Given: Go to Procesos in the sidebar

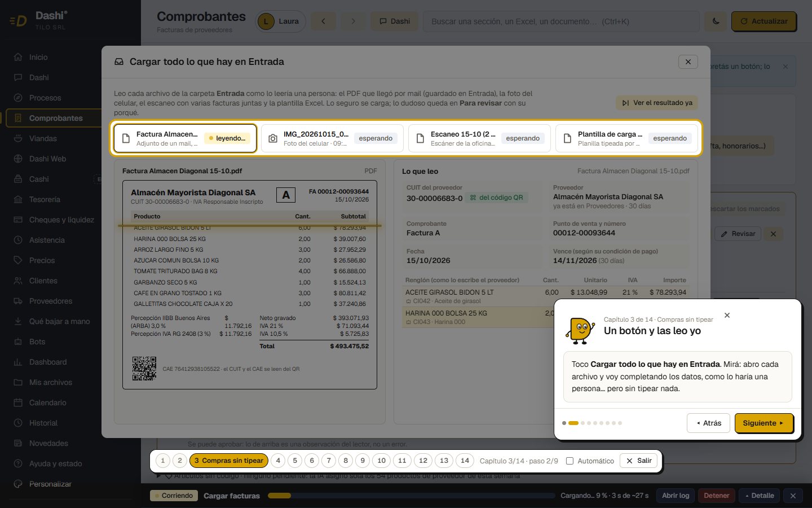Looking at the screenshot, I should pos(45,98).
